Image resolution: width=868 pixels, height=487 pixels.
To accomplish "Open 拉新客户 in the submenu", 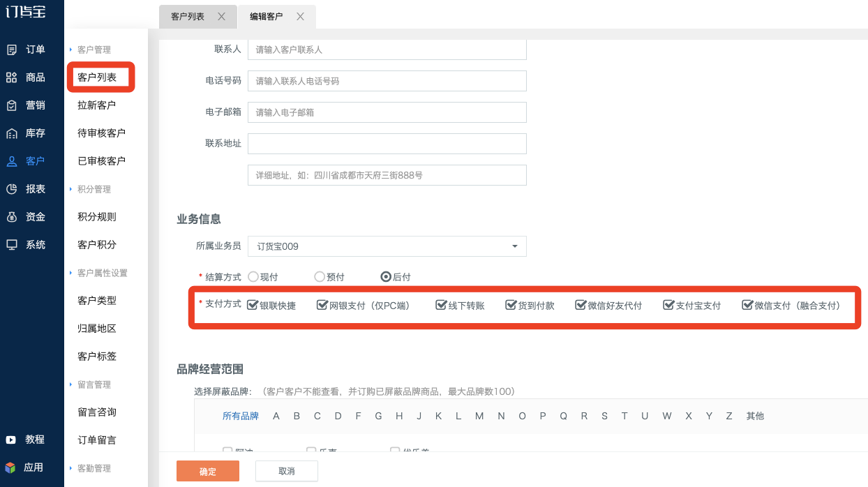I will [x=97, y=105].
